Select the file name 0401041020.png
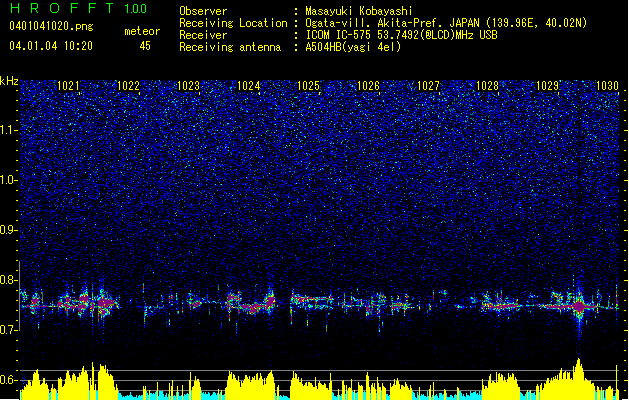 [51, 26]
